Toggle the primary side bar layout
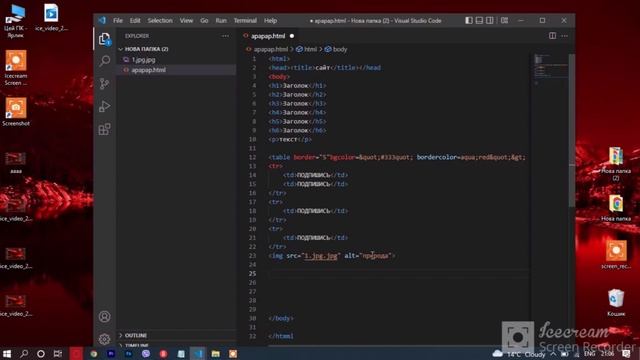Viewport: 640px width, 360px height. click(x=469, y=20)
